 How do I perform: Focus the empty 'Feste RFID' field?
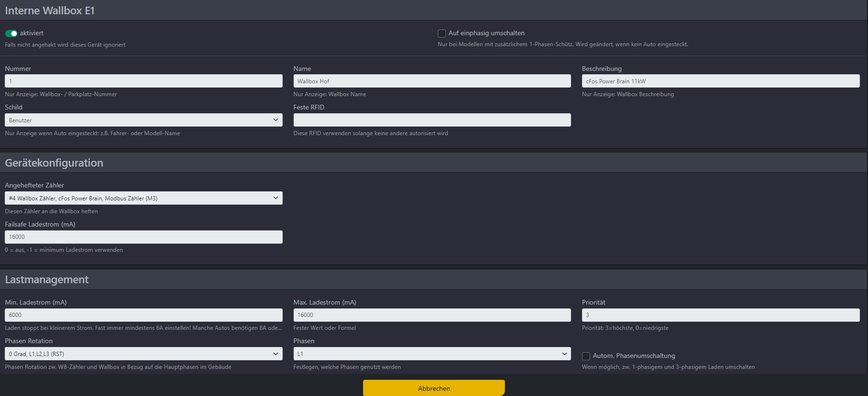pyautogui.click(x=432, y=120)
